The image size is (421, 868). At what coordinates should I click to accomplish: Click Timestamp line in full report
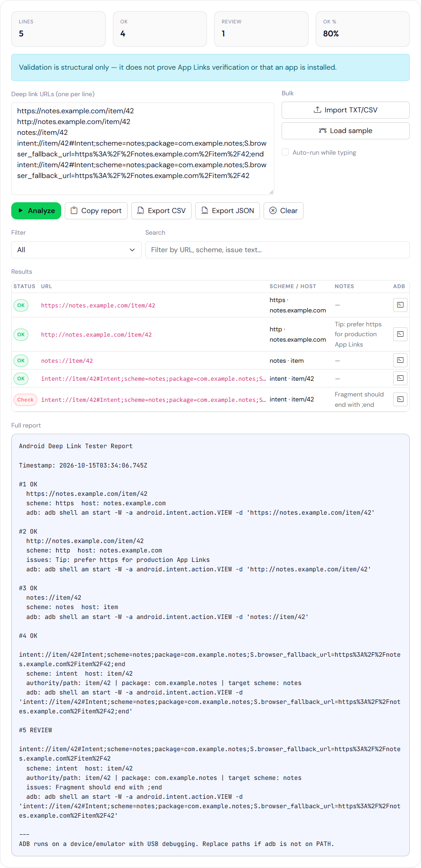(x=83, y=466)
